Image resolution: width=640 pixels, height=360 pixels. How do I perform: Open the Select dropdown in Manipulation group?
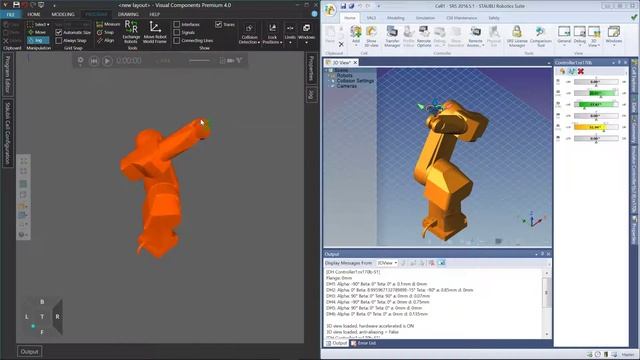click(38, 24)
